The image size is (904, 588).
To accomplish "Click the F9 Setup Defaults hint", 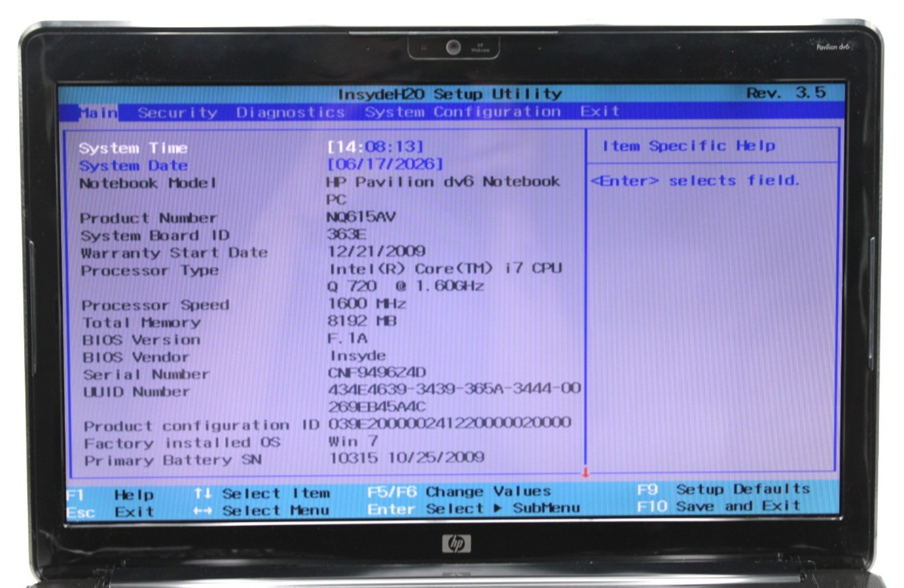I will (723, 489).
